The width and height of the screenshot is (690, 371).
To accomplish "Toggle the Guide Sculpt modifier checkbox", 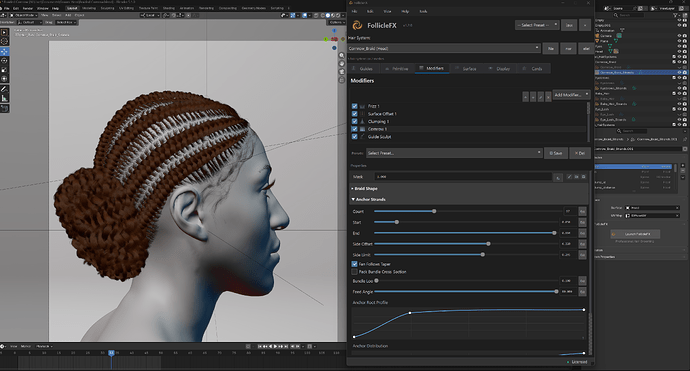I will 354,137.
